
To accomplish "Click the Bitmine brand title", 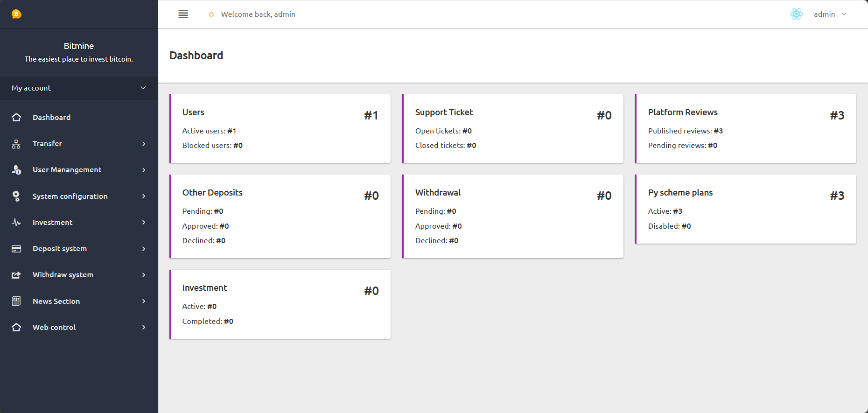I will [x=79, y=46].
